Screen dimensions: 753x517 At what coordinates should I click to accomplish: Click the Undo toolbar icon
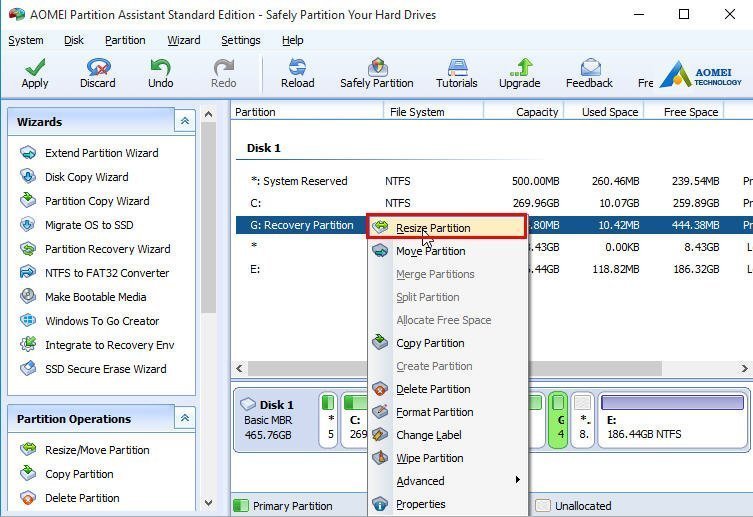pyautogui.click(x=160, y=68)
